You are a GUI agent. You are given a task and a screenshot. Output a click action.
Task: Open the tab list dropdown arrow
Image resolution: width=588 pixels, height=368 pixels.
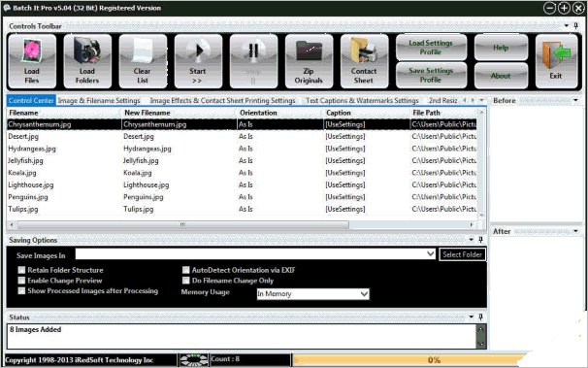click(481, 101)
